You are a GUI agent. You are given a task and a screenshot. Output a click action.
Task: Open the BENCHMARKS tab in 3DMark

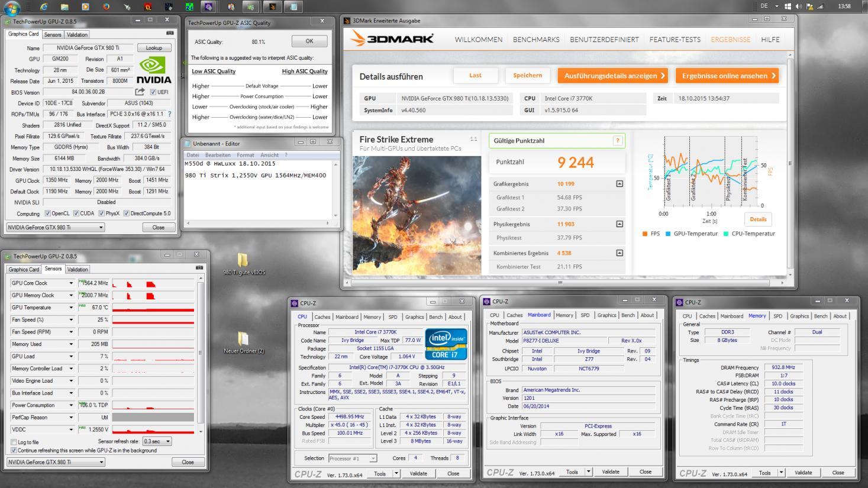536,40
